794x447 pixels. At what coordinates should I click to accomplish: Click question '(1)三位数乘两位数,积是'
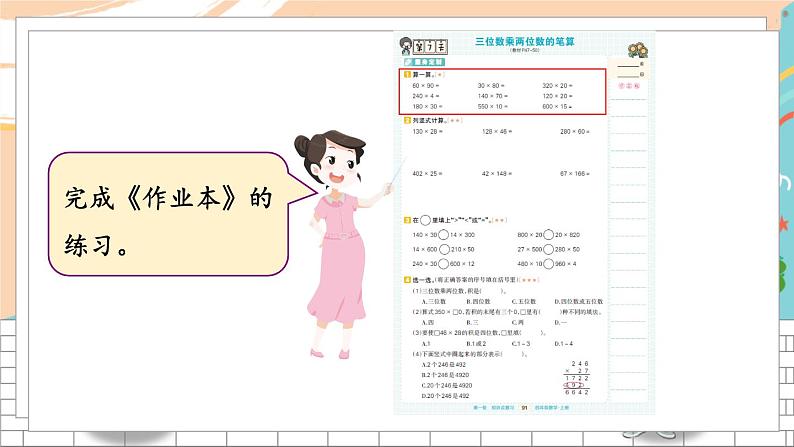click(x=459, y=291)
